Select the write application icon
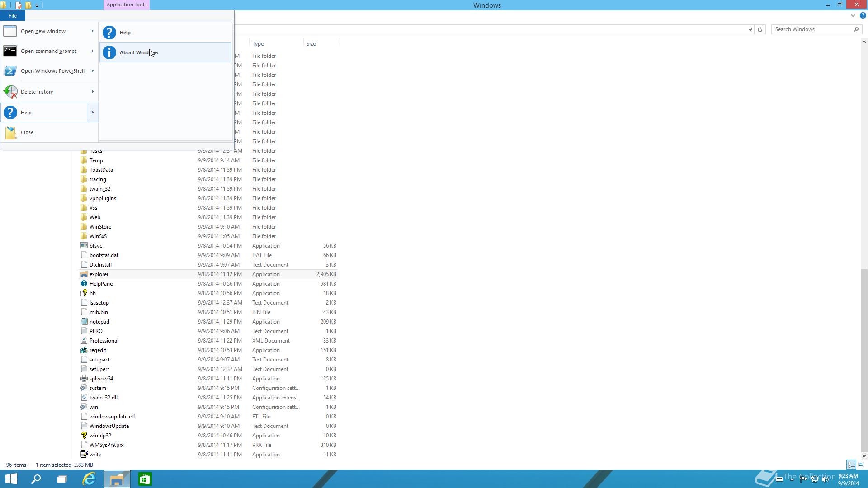Viewport: 868px width, 488px height. coord(84,455)
